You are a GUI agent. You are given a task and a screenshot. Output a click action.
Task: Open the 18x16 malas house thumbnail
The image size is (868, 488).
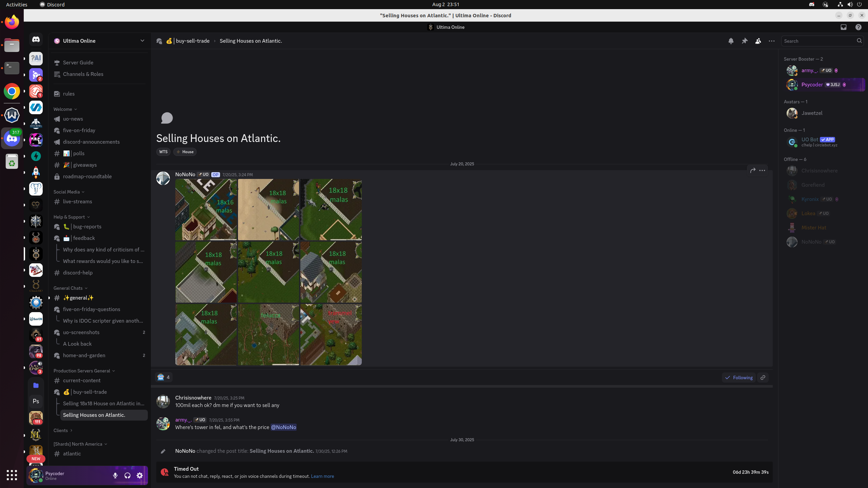[x=206, y=209]
